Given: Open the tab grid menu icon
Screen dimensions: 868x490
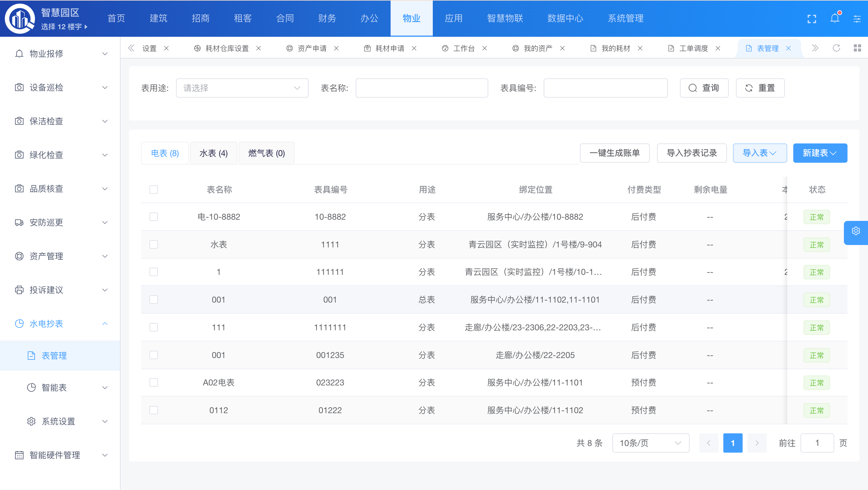Looking at the screenshot, I should click(x=857, y=48).
